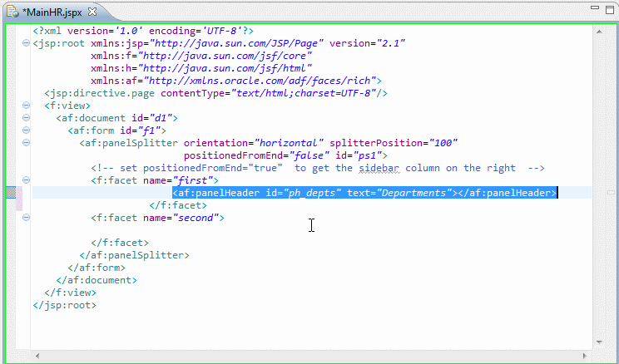Click the closing </af:document> tag
Viewport: 619px width, 364px height.
97,280
